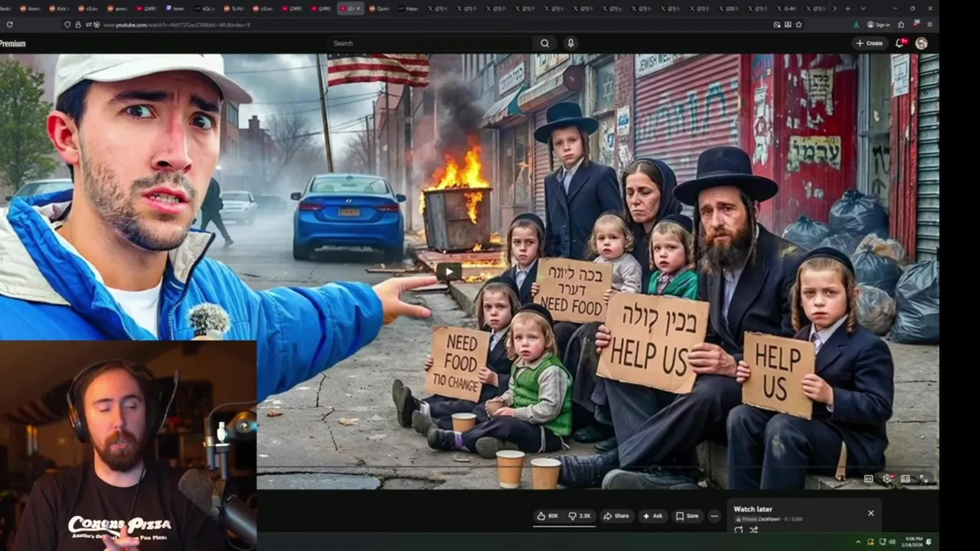Switch to the Quint browser tab
The width and height of the screenshot is (980, 551).
click(381, 8)
